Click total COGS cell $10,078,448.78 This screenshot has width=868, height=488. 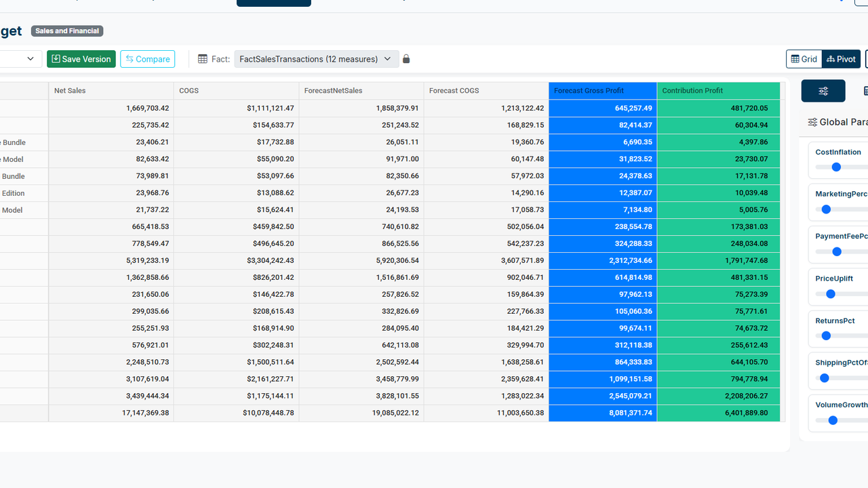tap(236, 413)
